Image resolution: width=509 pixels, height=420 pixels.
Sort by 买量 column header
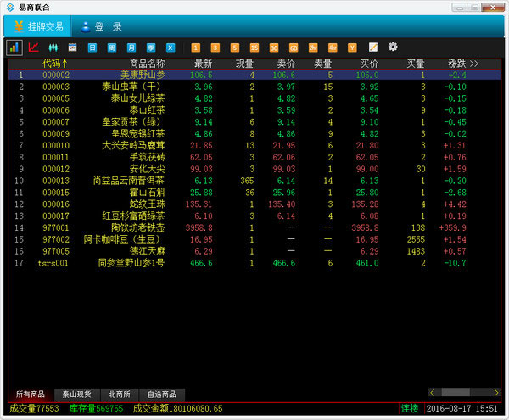pos(416,64)
